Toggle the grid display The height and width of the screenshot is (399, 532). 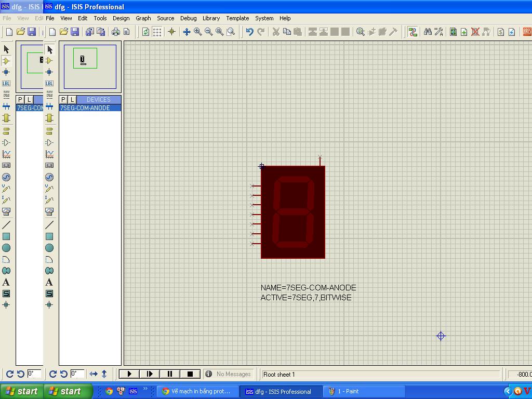pos(157,32)
